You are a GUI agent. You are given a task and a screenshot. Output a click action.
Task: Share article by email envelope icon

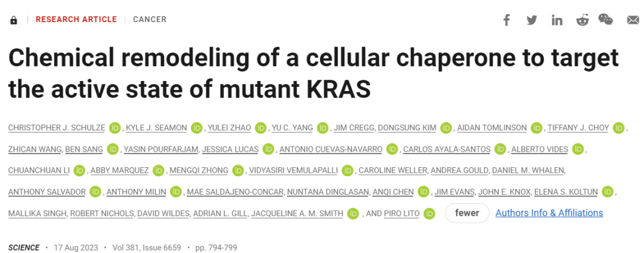tap(633, 20)
